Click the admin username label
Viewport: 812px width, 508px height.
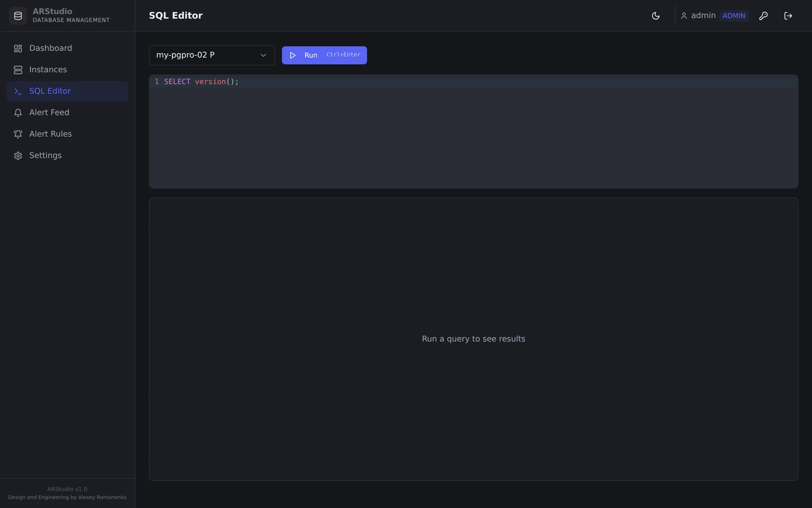pyautogui.click(x=703, y=16)
